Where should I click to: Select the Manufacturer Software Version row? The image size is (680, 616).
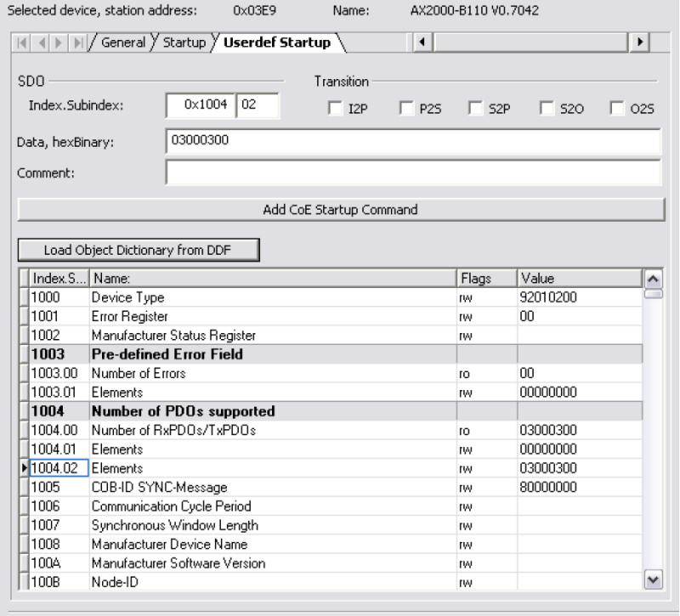coord(331,563)
